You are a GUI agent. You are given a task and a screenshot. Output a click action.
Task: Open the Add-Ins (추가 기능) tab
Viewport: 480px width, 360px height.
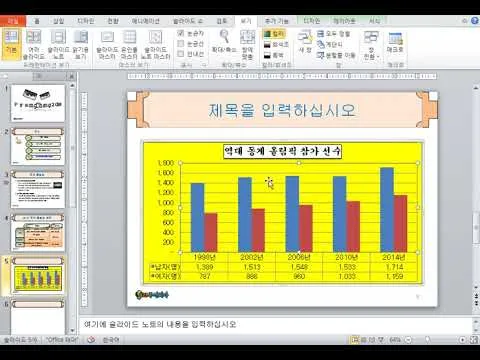[x=276, y=21]
